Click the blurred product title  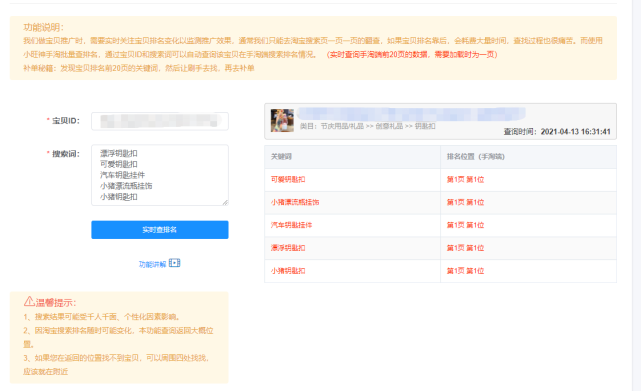pos(411,114)
